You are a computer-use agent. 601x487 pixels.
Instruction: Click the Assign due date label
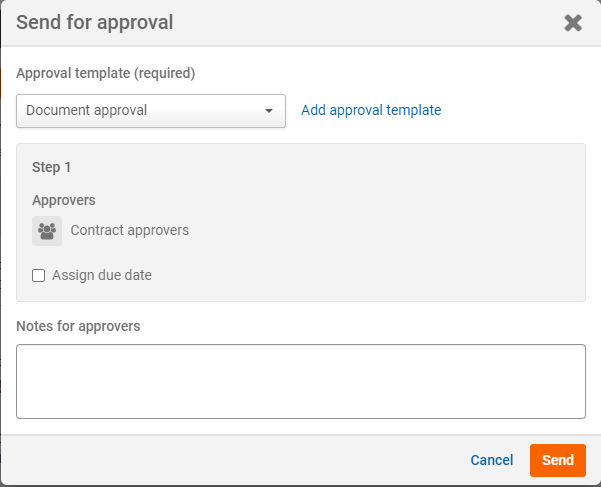tap(102, 275)
